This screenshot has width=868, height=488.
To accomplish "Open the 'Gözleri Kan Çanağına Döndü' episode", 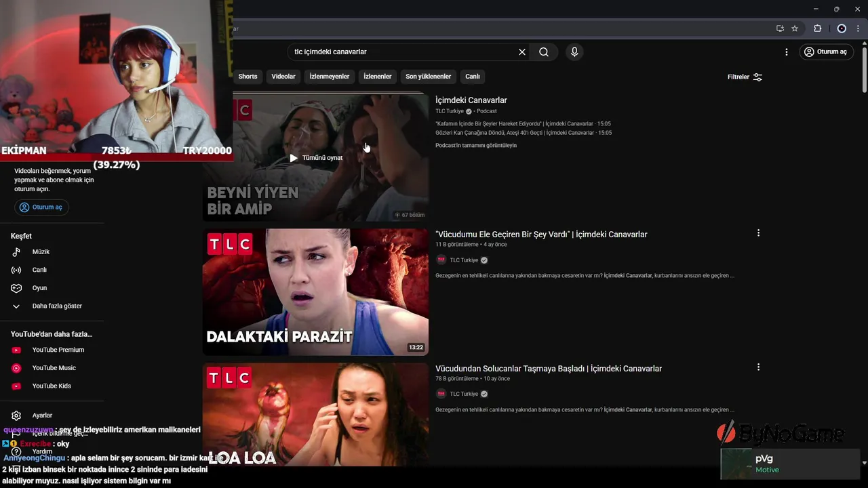I will click(x=523, y=133).
